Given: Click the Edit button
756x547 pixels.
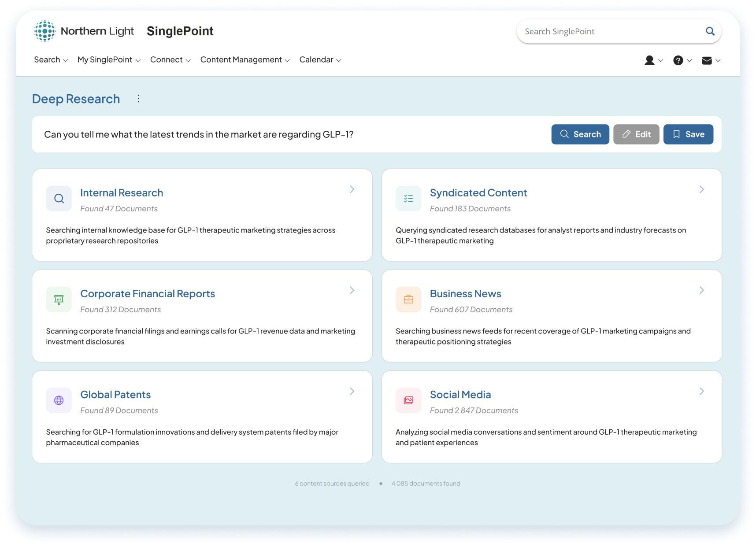Looking at the screenshot, I should pyautogui.click(x=636, y=134).
